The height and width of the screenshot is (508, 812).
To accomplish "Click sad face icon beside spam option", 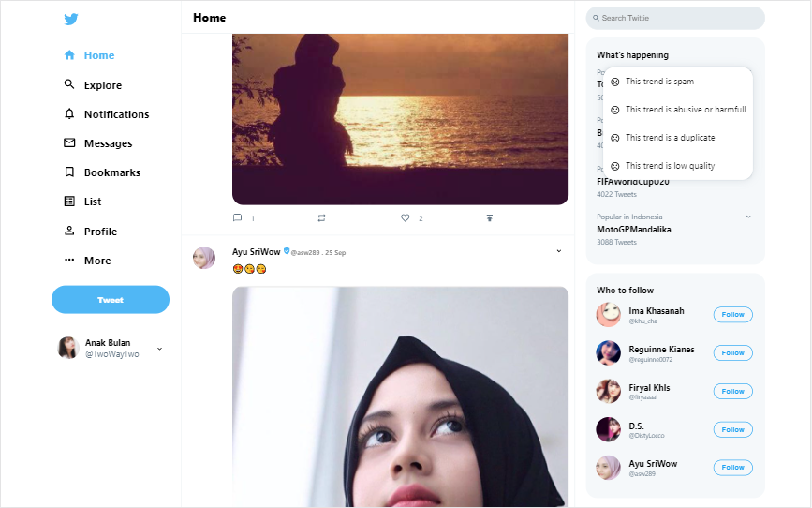I will coord(615,82).
